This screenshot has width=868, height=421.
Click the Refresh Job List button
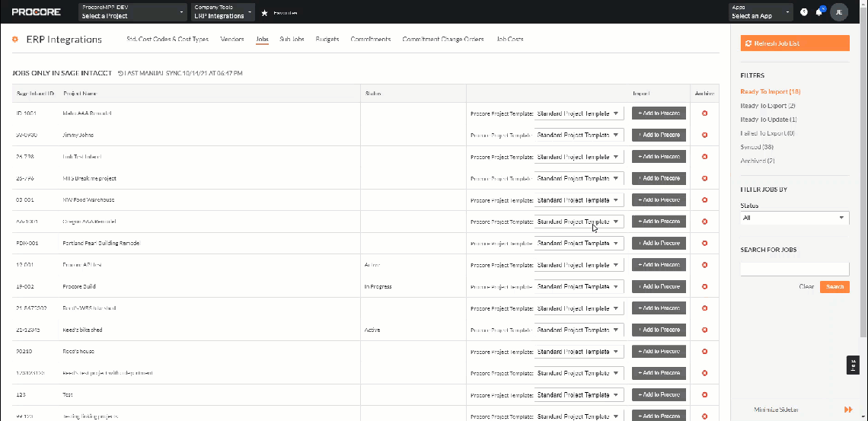tap(794, 43)
